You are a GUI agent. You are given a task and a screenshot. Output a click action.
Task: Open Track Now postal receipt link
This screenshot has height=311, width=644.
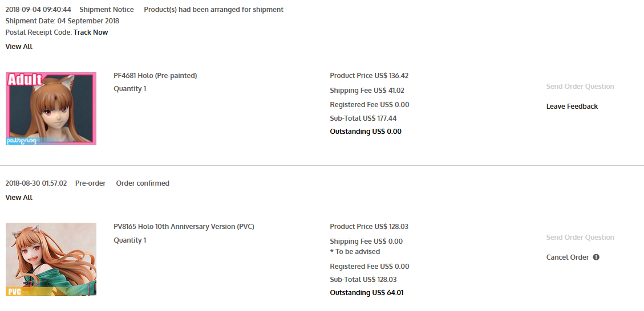[91, 32]
